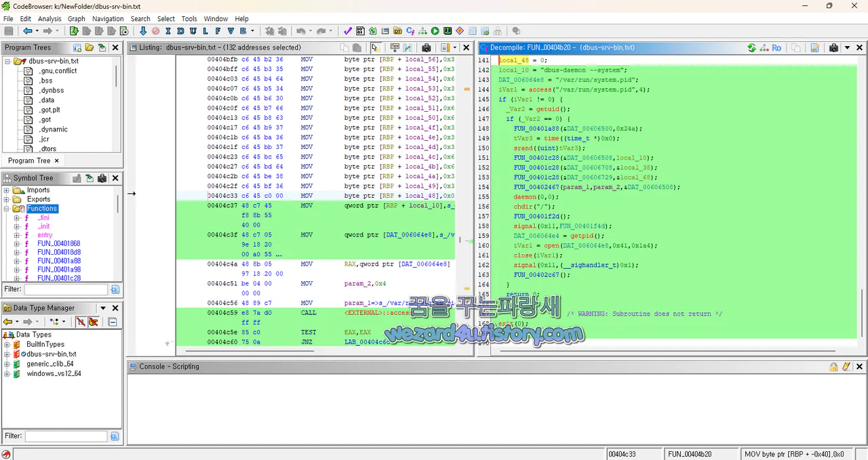
Task: Select the FUN_00401a88 function in the Symbol Tree
Action: [x=59, y=261]
